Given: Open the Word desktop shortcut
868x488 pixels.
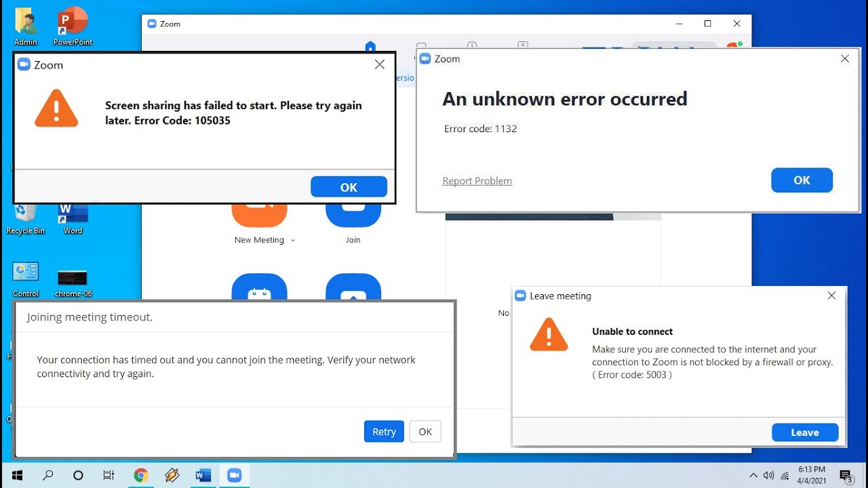Looking at the screenshot, I should click(x=73, y=218).
